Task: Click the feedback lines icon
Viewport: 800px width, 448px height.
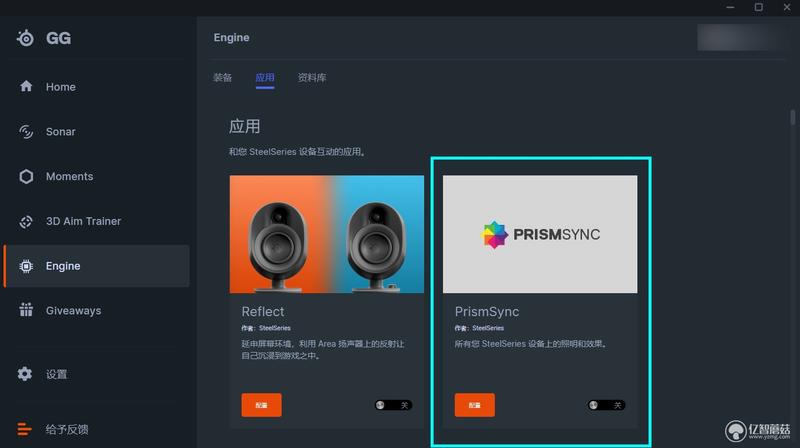Action: coord(24,429)
